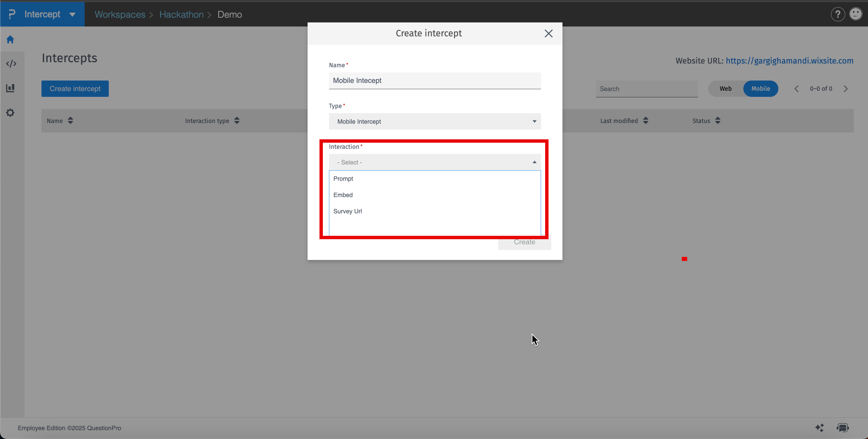Open the Type dropdown showing Mobile Intercept
The height and width of the screenshot is (439, 868).
[434, 121]
